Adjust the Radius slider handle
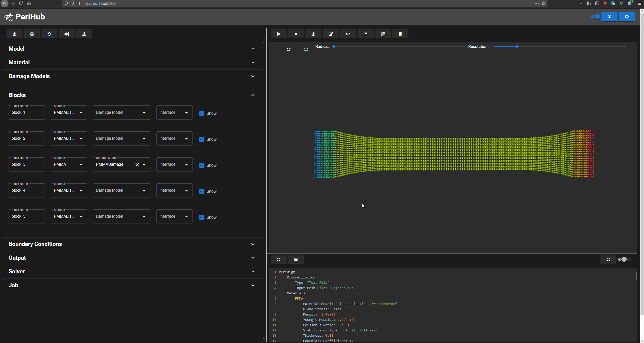 [334, 46]
